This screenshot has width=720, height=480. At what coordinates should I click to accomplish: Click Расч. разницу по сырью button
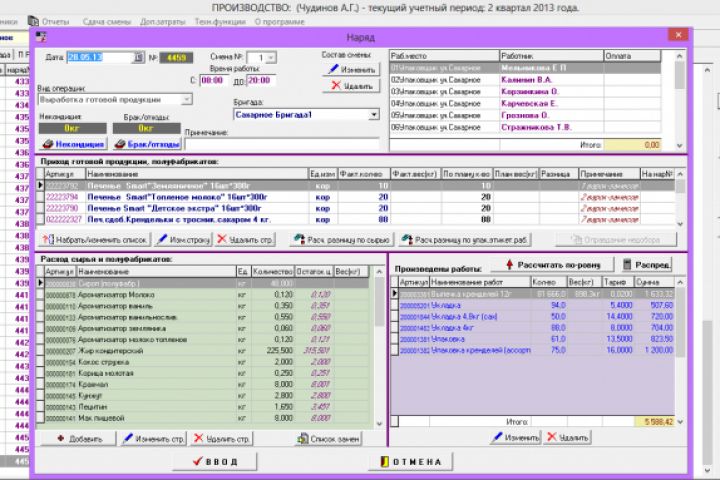[342, 240]
